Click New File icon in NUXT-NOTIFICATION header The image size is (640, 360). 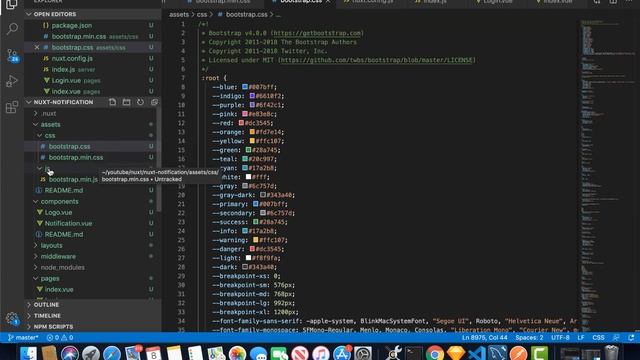[x=113, y=102]
